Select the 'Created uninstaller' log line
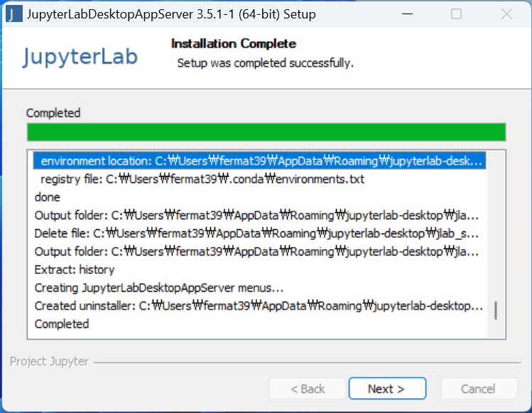 pyautogui.click(x=260, y=306)
